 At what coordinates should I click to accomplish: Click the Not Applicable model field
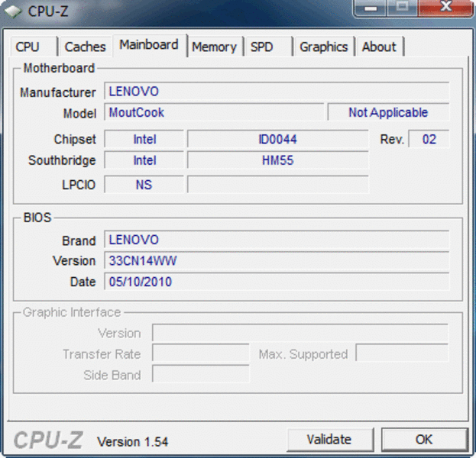click(388, 112)
